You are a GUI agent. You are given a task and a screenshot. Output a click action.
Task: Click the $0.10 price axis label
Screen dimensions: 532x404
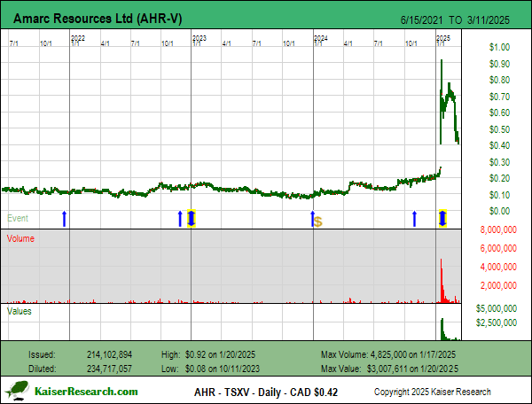point(499,195)
